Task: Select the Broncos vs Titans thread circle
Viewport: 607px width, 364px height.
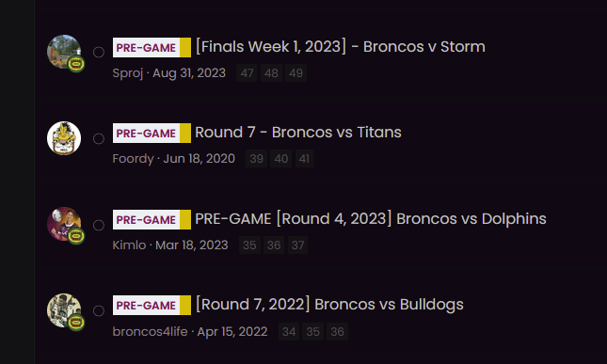Action: click(x=99, y=138)
